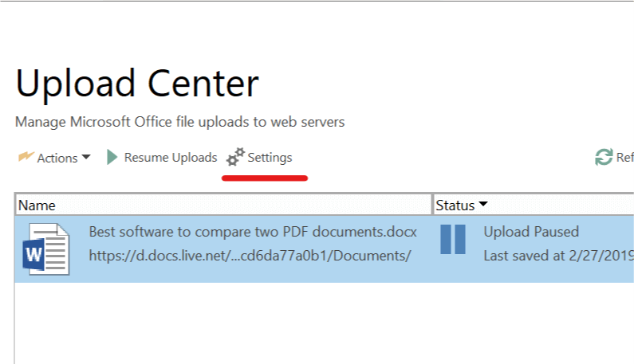Click the Resume Uploads text button
The width and height of the screenshot is (634, 364).
[170, 157]
